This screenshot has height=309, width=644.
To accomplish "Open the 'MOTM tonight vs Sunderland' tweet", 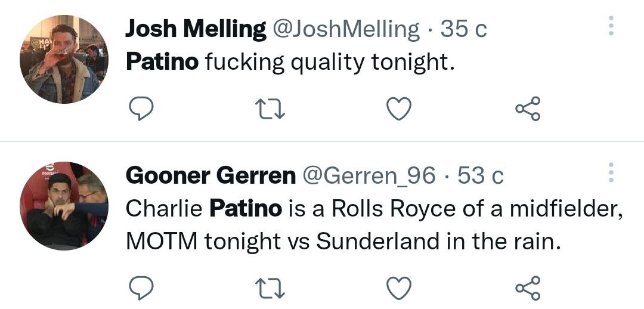I will tap(343, 240).
